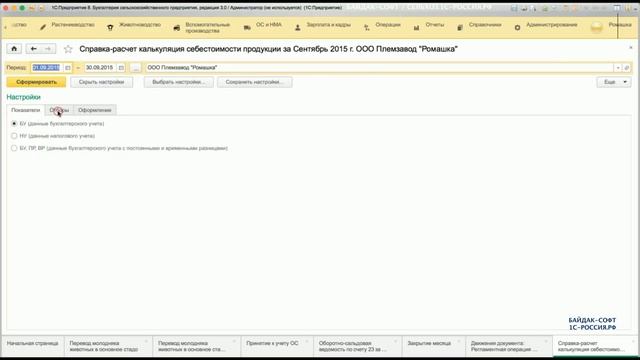Screen dimensions: 640x360
Task: Open the Отчеты section
Action: pyautogui.click(x=435, y=25)
